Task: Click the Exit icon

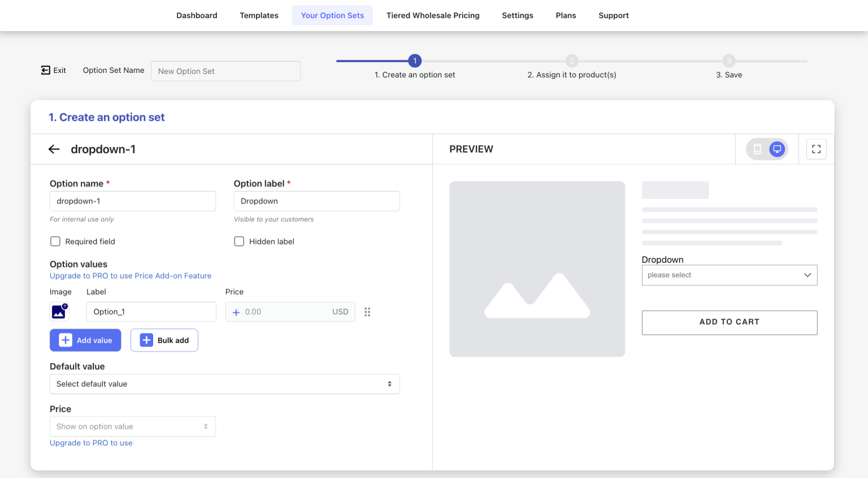Action: click(x=45, y=69)
